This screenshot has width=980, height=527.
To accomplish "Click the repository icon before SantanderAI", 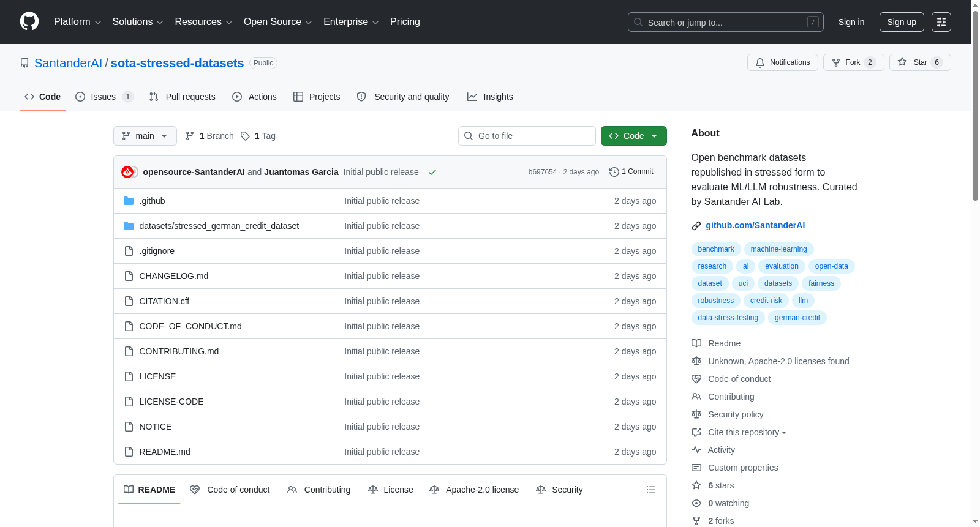I will (x=24, y=63).
